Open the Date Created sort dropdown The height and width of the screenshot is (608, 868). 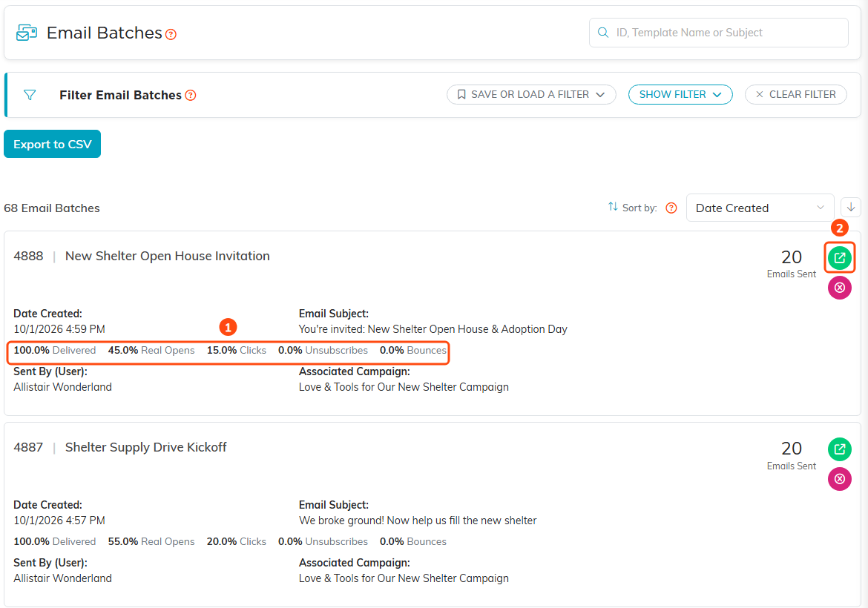pyautogui.click(x=760, y=208)
